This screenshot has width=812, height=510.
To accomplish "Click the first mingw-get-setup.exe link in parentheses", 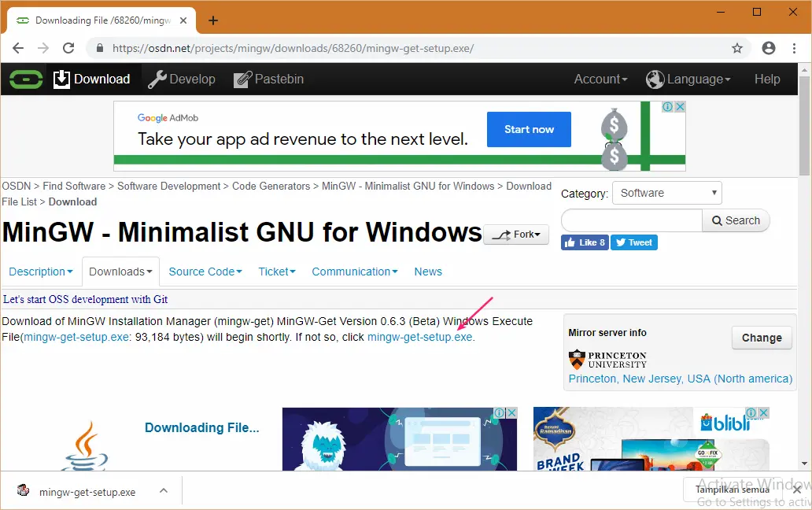I will tap(76, 337).
